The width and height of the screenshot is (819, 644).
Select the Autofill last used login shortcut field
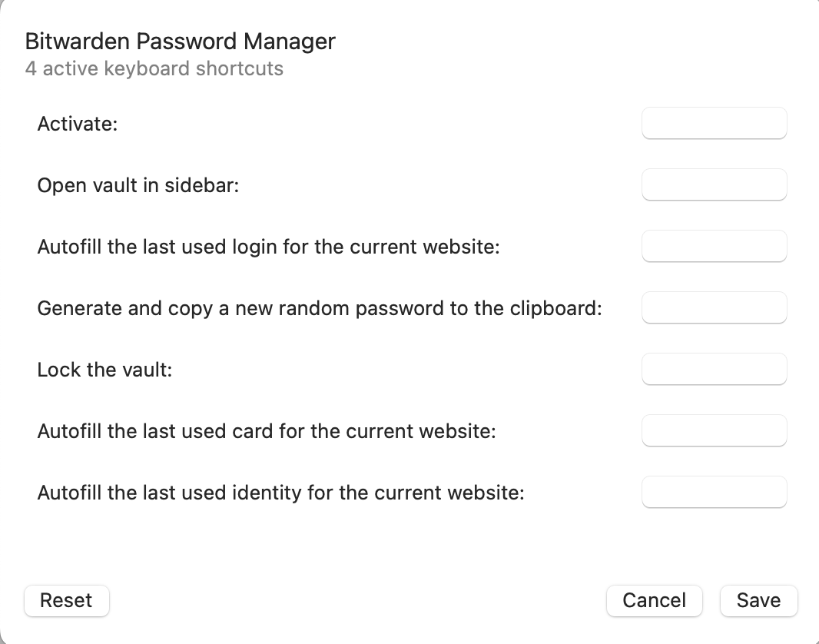tap(714, 246)
